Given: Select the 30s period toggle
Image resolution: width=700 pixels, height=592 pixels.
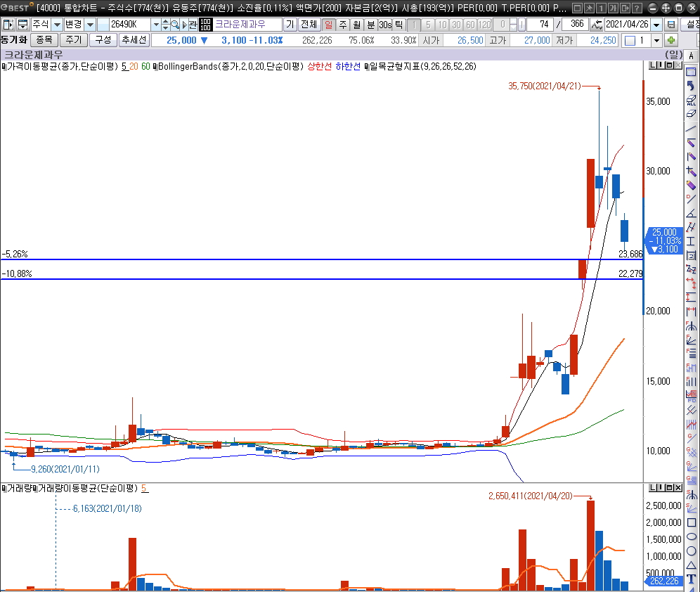Looking at the screenshot, I should click(x=385, y=25).
